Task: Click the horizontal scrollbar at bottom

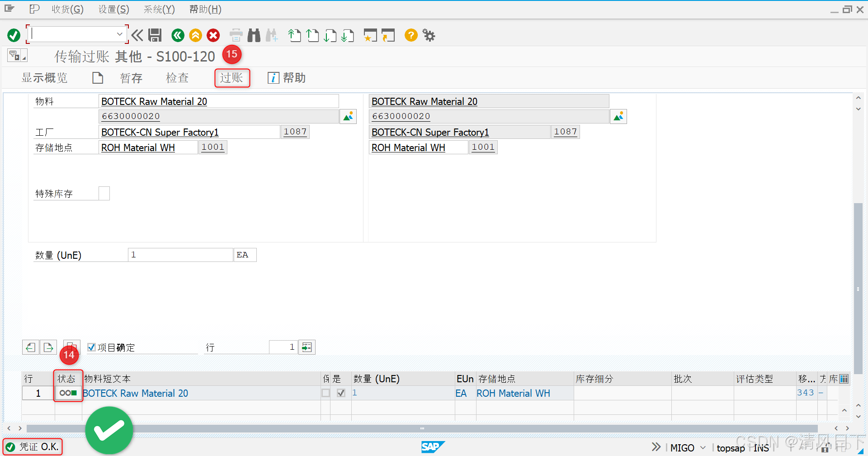Action: tap(422, 428)
